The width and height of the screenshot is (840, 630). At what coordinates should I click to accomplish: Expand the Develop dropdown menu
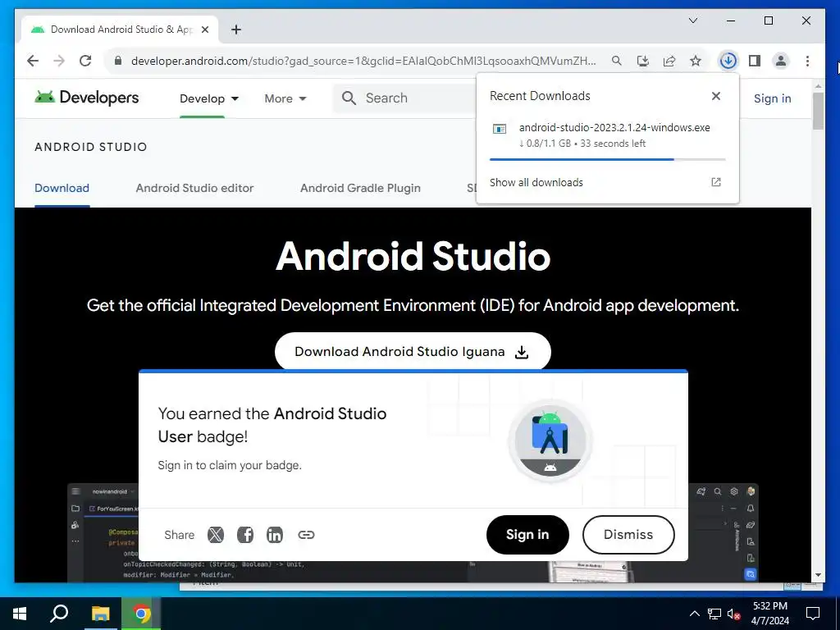(209, 98)
